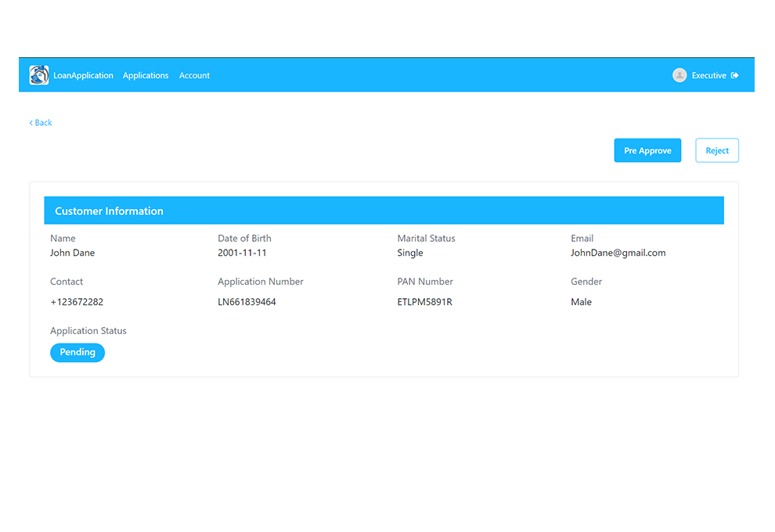Click PAN number ETLPM5891R
Screen dimensions: 775x532
426,301
